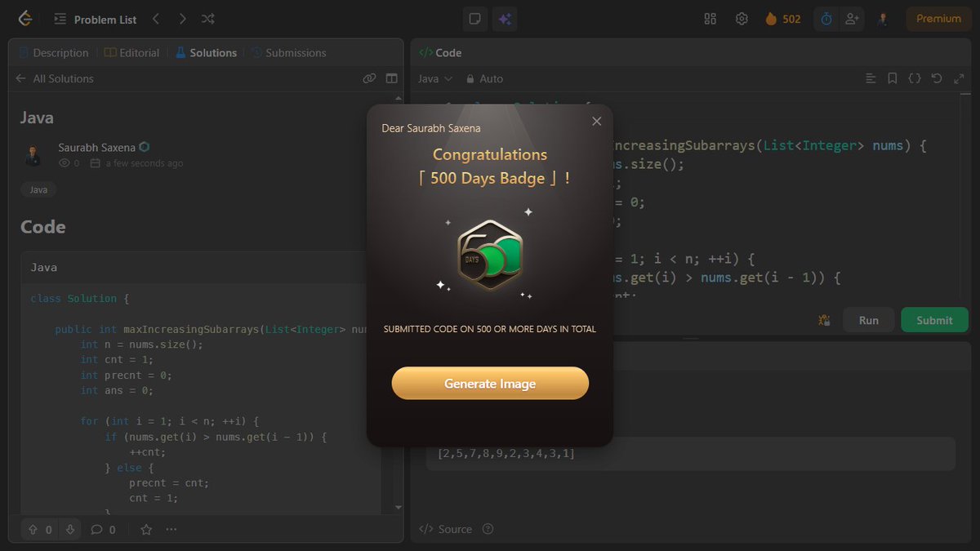980x551 pixels.
Task: Click the Source label in testcase panel
Action: (x=455, y=529)
